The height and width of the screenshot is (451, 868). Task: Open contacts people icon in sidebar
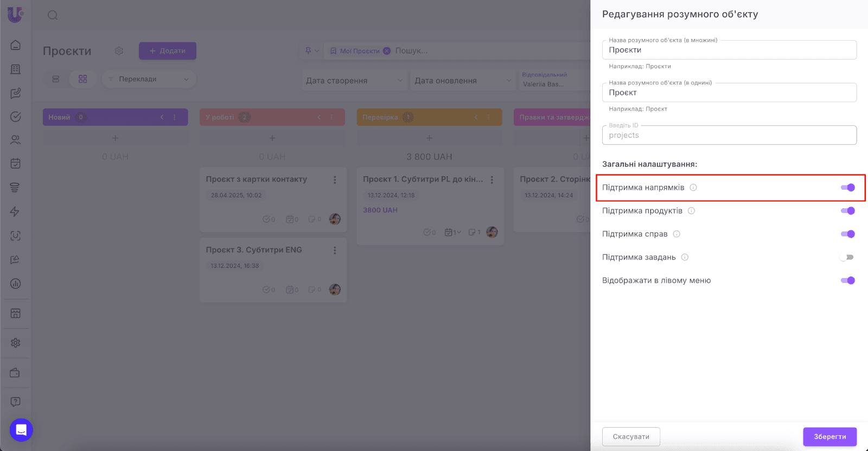pyautogui.click(x=16, y=140)
